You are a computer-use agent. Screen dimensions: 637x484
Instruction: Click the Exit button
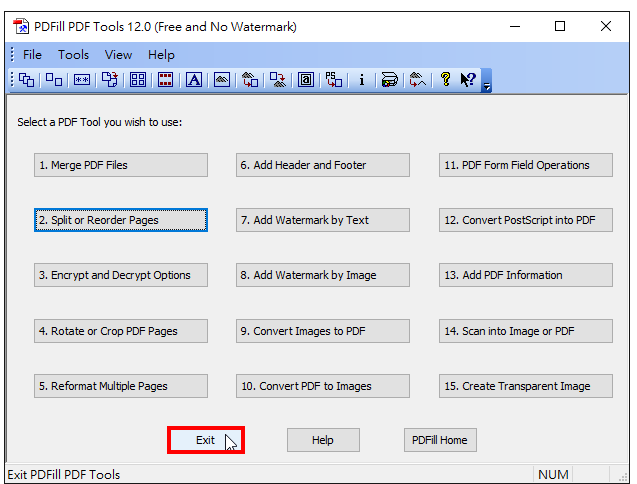coord(206,440)
